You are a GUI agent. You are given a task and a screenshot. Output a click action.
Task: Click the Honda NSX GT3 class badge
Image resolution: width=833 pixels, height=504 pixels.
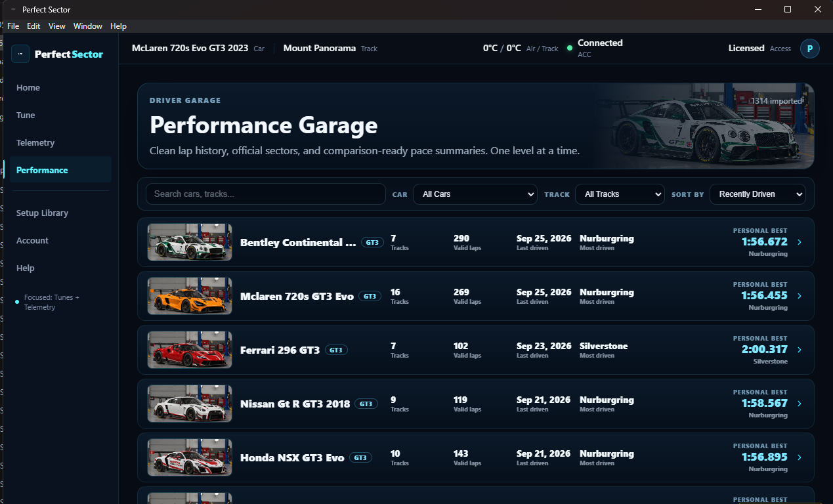[360, 457]
